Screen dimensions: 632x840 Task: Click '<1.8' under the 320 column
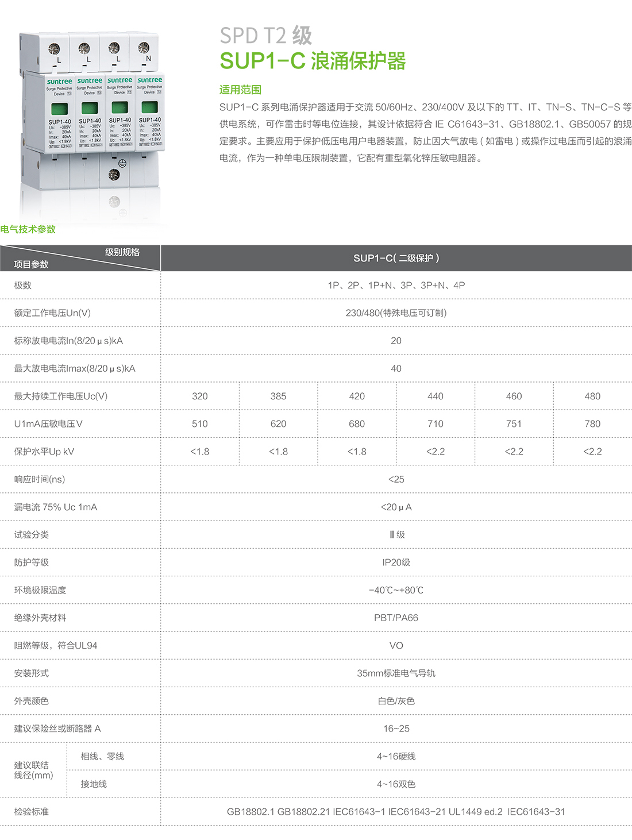pos(200,452)
